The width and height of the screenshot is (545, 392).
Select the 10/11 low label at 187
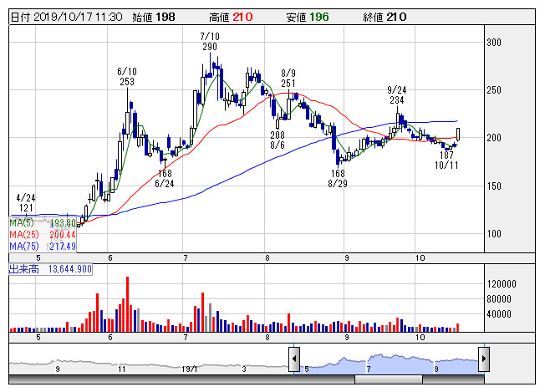[x=446, y=160]
